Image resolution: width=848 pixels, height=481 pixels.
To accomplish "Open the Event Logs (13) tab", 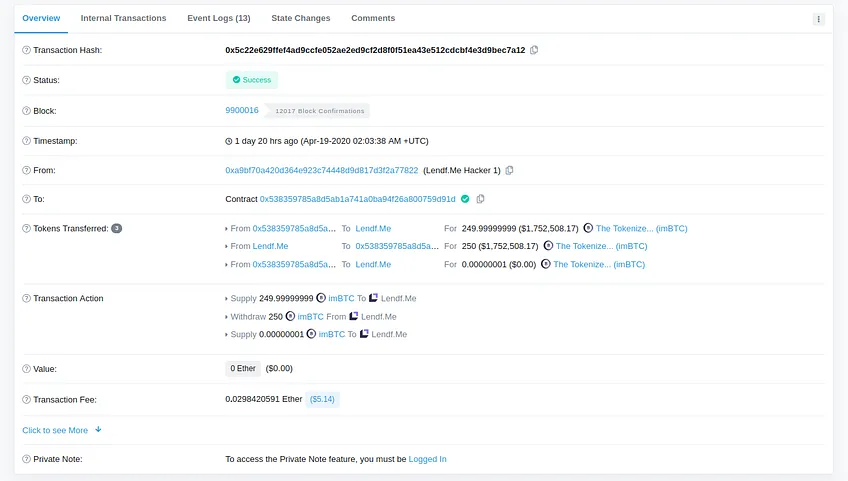I will (218, 18).
